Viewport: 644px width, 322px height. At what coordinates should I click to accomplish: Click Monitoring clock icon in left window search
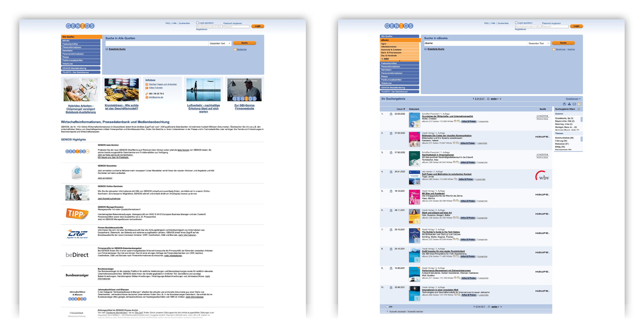pyautogui.click(x=235, y=49)
